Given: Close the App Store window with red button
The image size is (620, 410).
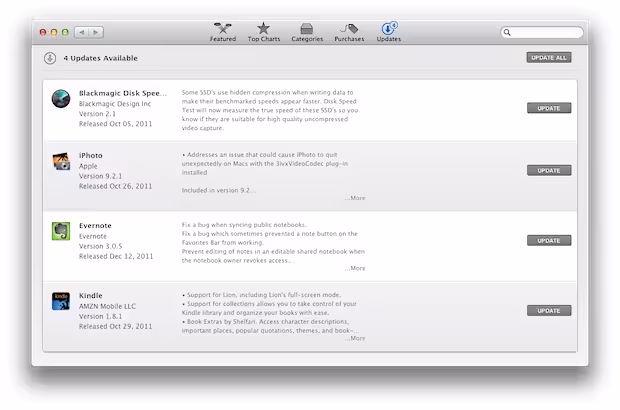Looking at the screenshot, I should pyautogui.click(x=43, y=32).
